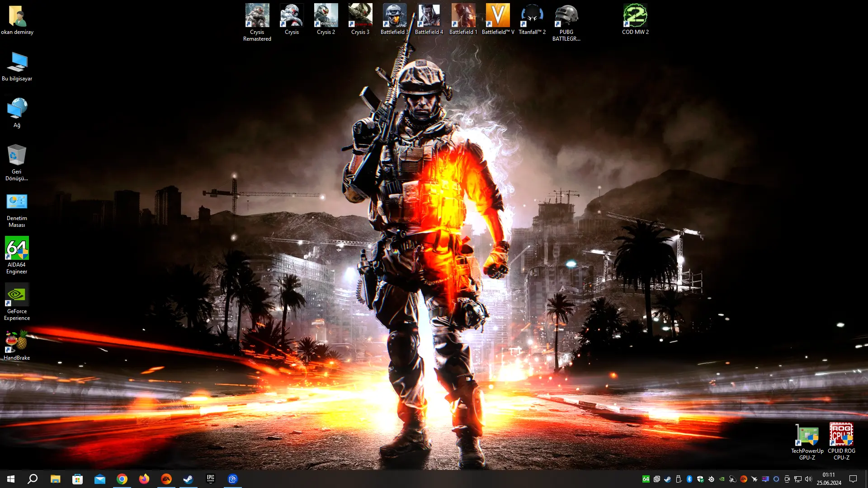
Task: Launch Microsoft Store from the taskbar
Action: tap(78, 479)
